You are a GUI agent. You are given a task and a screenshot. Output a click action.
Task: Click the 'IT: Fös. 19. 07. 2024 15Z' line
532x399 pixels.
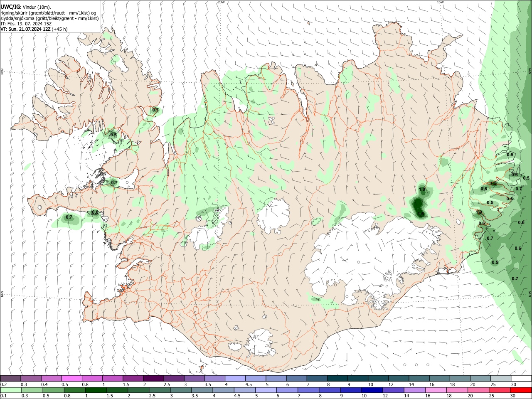26,24
